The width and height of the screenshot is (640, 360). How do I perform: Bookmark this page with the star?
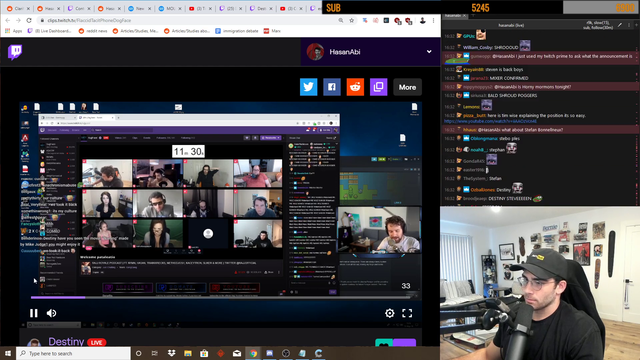351,20
